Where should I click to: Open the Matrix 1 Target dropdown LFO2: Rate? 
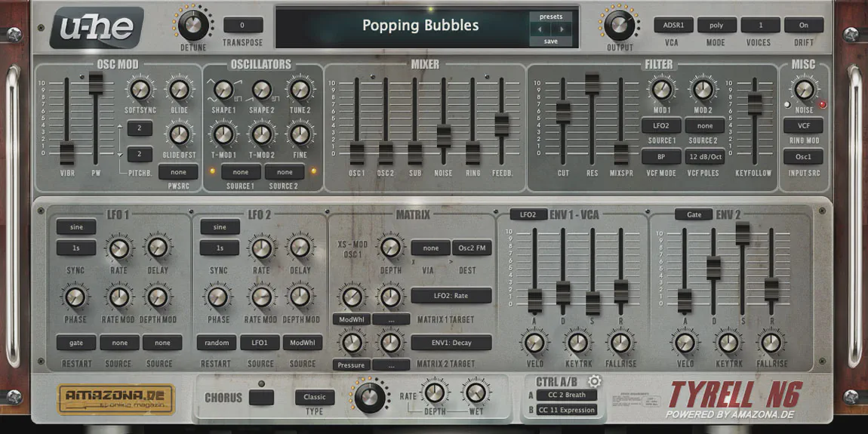(451, 296)
